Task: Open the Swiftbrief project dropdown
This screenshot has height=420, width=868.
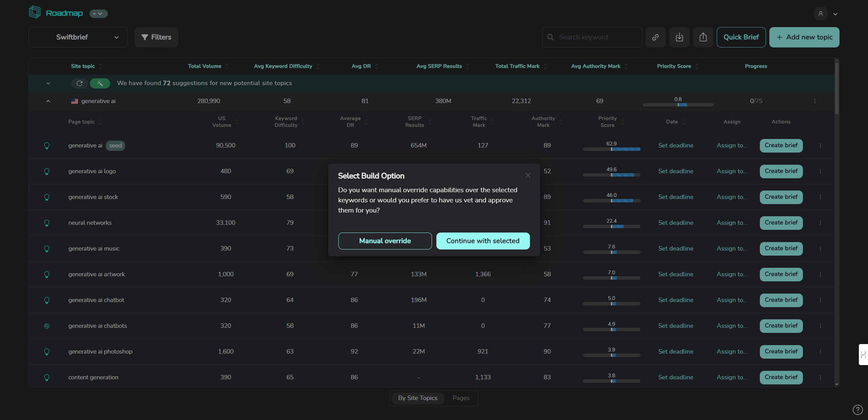Action: [78, 37]
